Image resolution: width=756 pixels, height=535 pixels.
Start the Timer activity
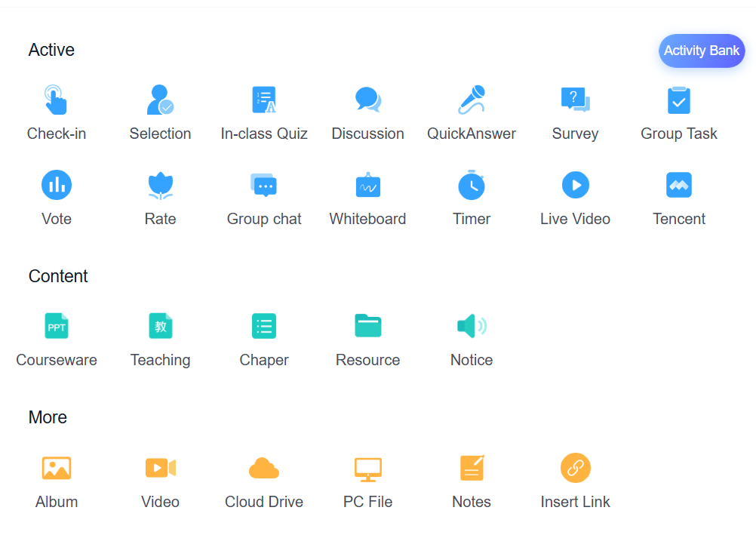point(472,185)
